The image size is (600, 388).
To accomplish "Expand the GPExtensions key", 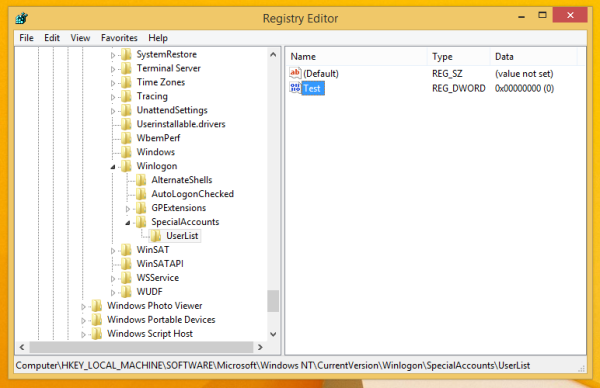I will pos(128,209).
